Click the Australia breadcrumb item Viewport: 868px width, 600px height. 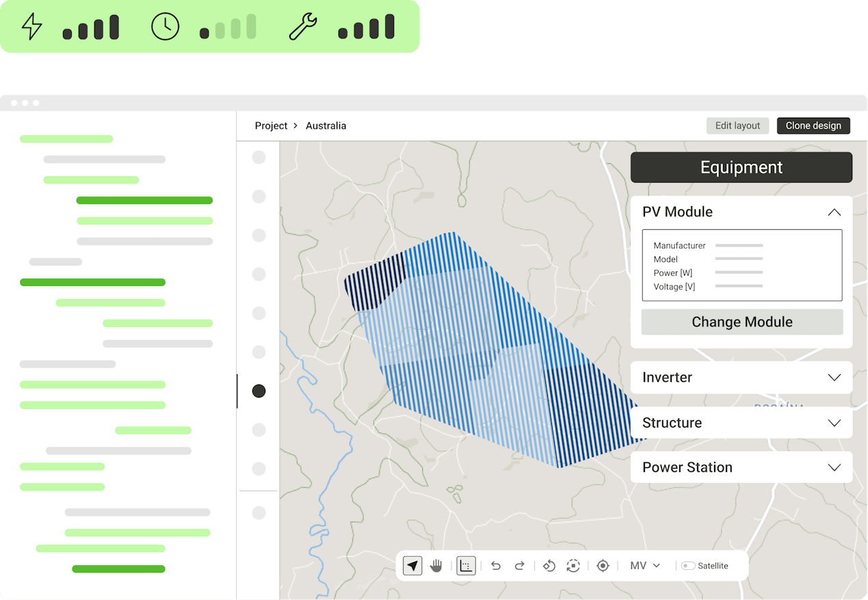(326, 126)
